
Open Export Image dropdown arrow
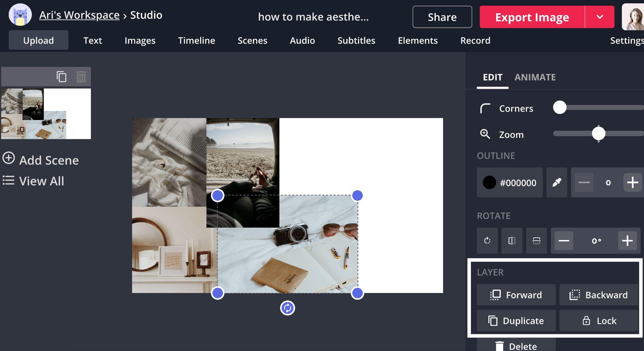tap(600, 17)
